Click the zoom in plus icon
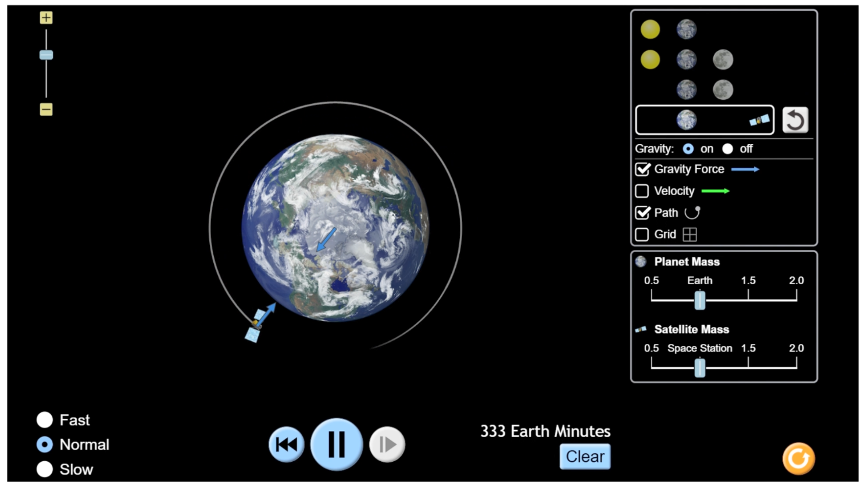This screenshot has height=488, width=868. (x=46, y=17)
